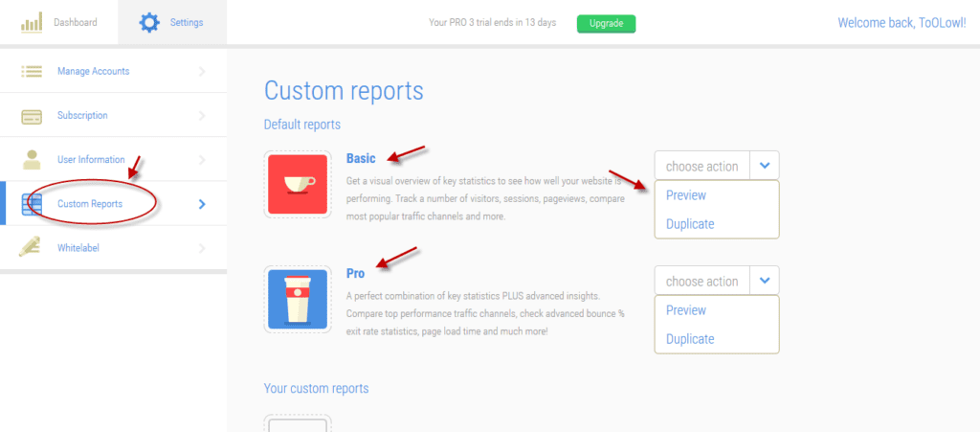Screen dimensions: 980x432
Task: Click the Whitelabel row chevron
Action: click(201, 248)
